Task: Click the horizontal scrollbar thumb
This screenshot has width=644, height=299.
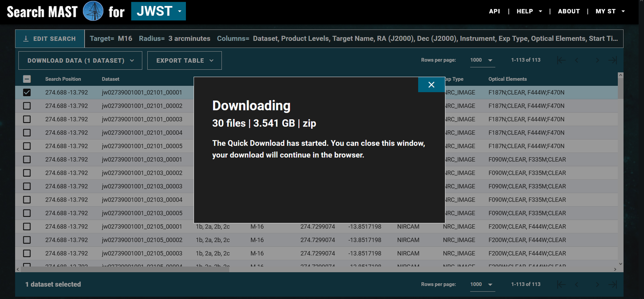Action: coord(125,269)
